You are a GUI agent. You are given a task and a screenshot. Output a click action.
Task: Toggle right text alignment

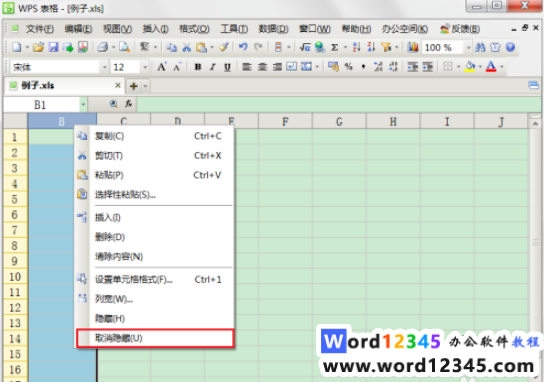point(277,67)
